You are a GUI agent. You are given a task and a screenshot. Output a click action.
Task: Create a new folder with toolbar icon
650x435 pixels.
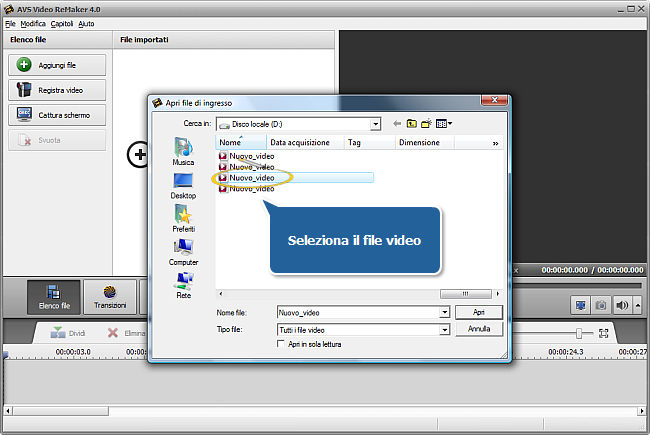coord(426,124)
